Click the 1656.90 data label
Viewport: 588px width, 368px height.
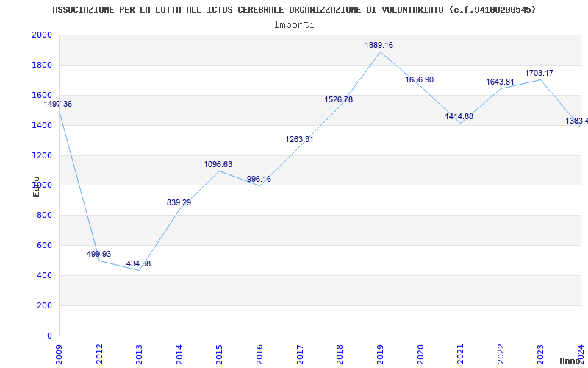419,79
